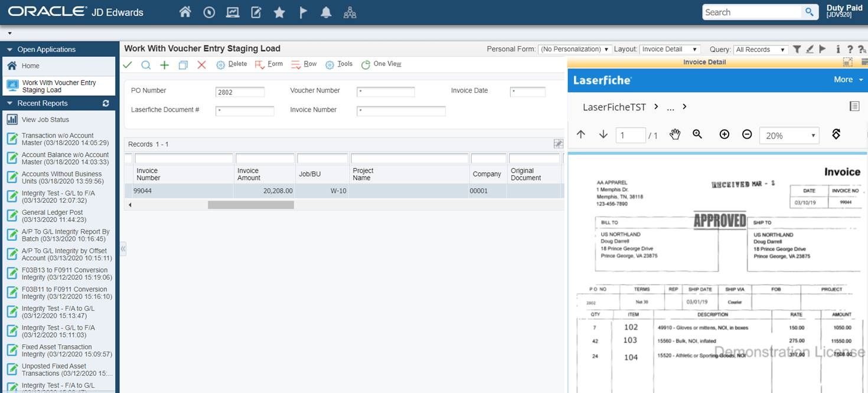Click the W-10 Job/BU cell
The height and width of the screenshot is (393, 868).
point(322,191)
